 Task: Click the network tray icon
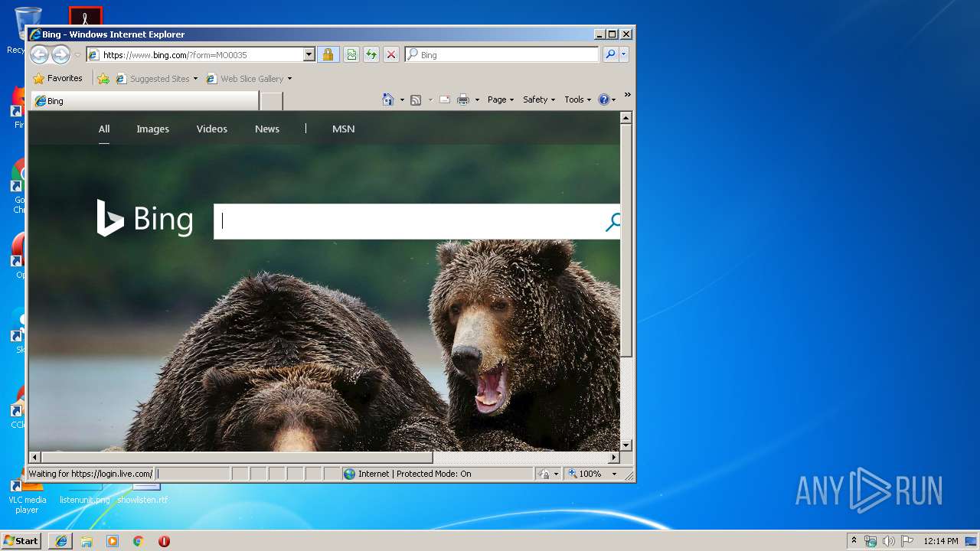click(x=871, y=541)
